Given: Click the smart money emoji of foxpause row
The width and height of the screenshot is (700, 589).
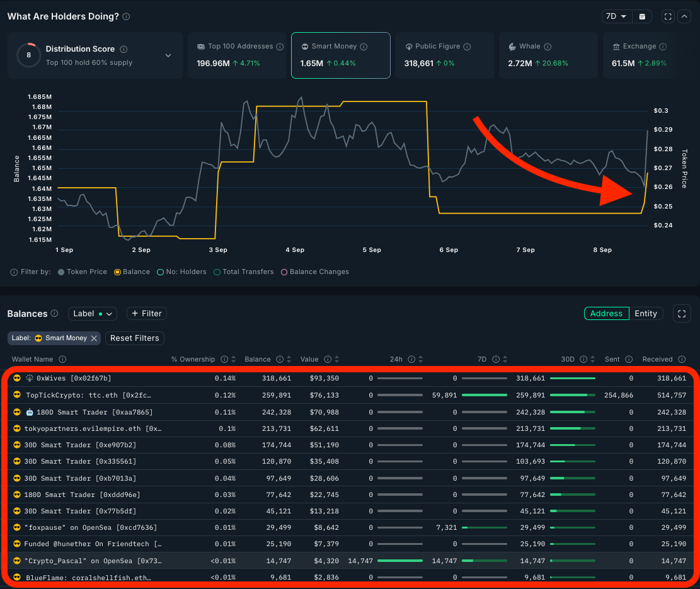Looking at the screenshot, I should (17, 527).
